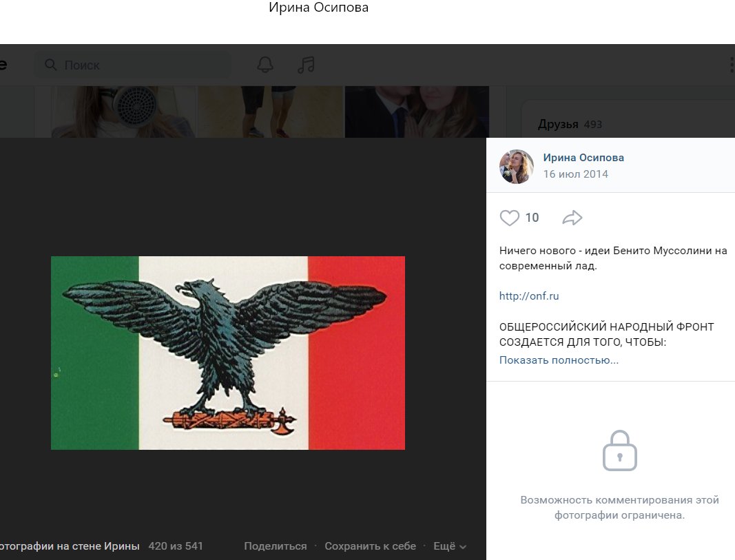This screenshot has width=735, height=560.
Task: Click the photo counter 420 из 541
Action: (x=176, y=546)
